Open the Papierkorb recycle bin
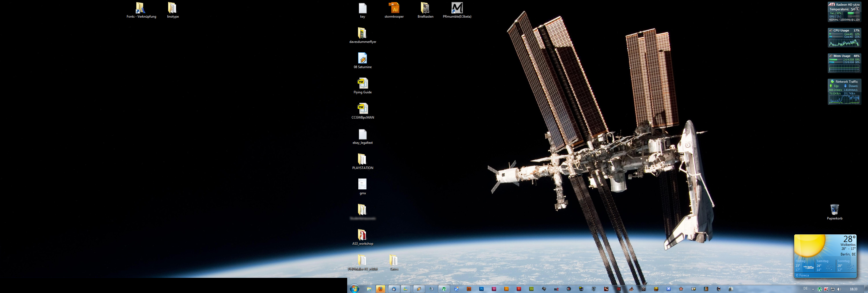Screen dimensions: 868x293 [x=834, y=212]
